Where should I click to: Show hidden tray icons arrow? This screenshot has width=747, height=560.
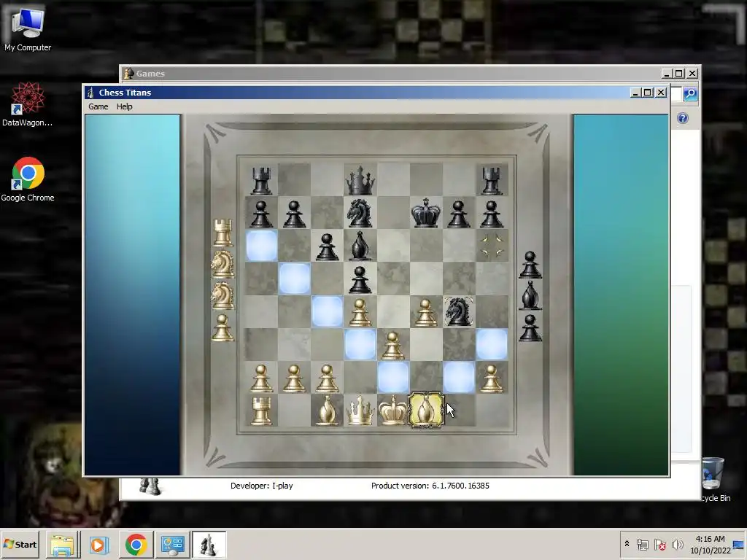pyautogui.click(x=627, y=544)
